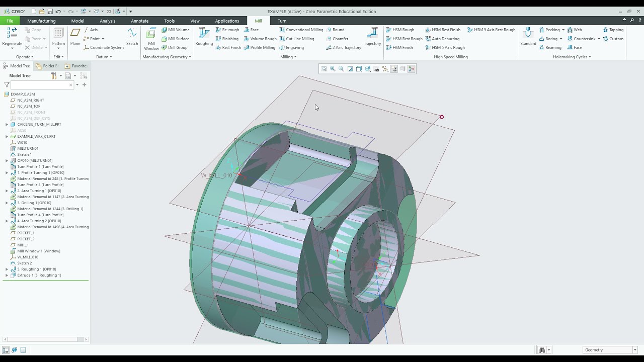This screenshot has width=644, height=362.
Task: Click the HSM 5 Axis Rest Rough button
Action: (x=491, y=30)
